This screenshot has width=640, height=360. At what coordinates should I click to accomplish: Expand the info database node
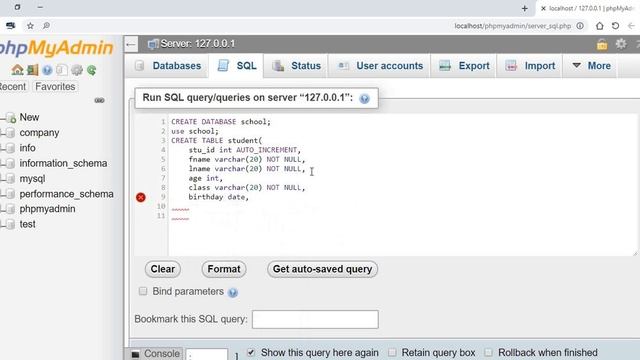click(x=3, y=148)
